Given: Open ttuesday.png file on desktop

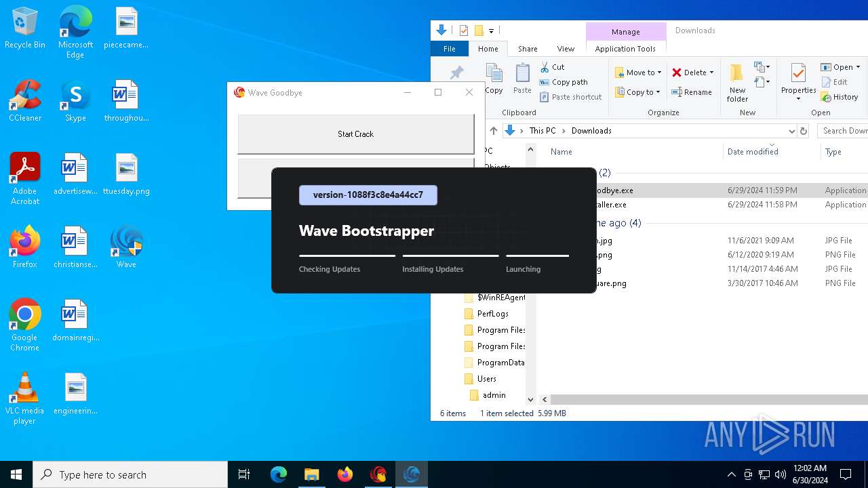Looking at the screenshot, I should [126, 175].
